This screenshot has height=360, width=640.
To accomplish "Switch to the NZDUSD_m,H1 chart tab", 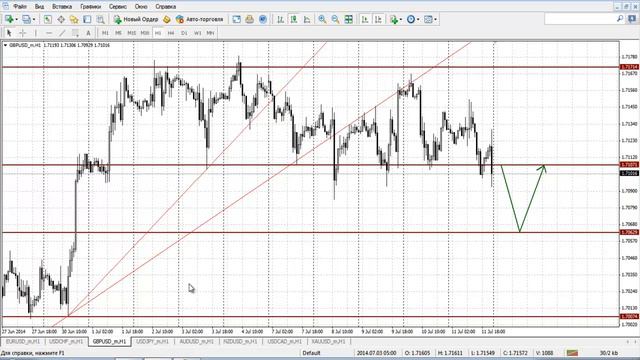I will tap(240, 341).
